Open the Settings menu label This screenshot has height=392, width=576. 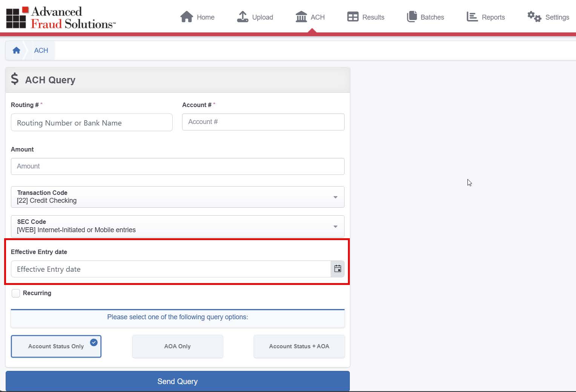pos(557,17)
